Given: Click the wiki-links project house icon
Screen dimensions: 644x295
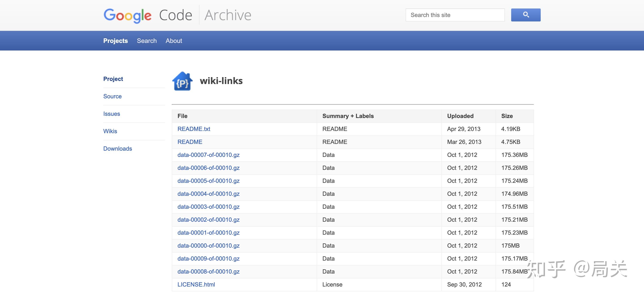Looking at the screenshot, I should [182, 81].
